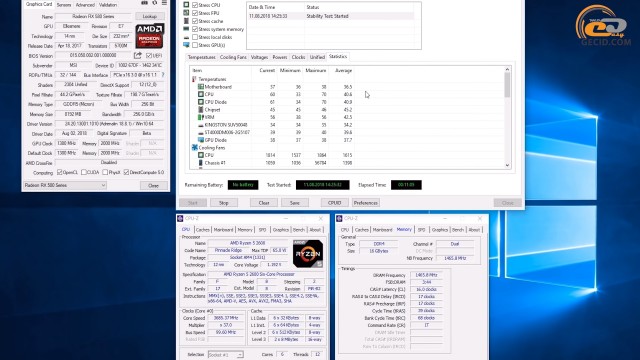Select the Stability Test Started log row

(x=331, y=16)
